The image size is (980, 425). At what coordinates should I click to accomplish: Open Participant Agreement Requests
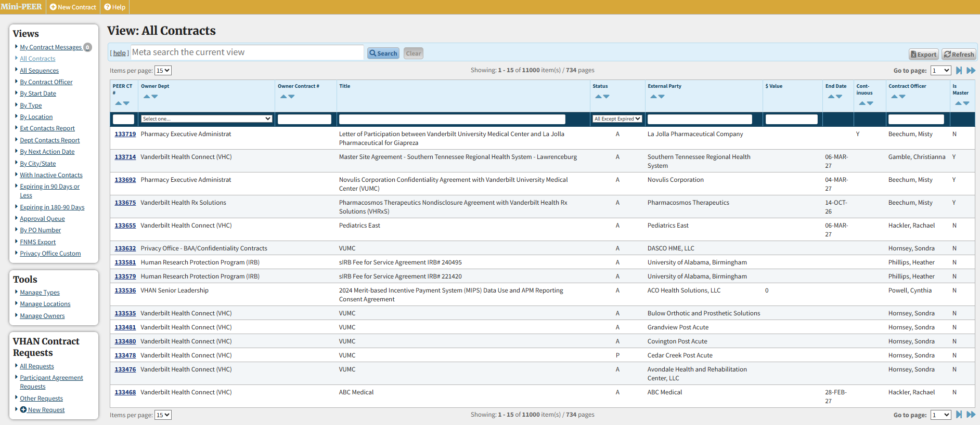(x=51, y=382)
